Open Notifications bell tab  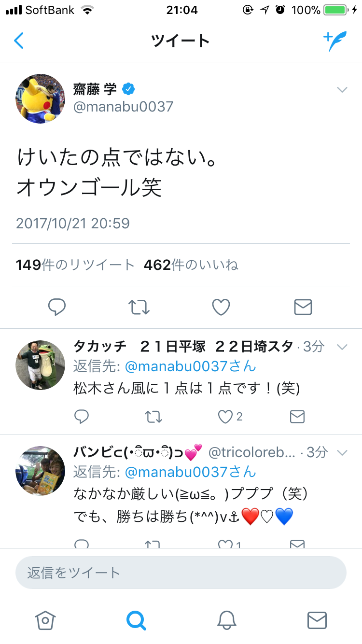pos(227,620)
